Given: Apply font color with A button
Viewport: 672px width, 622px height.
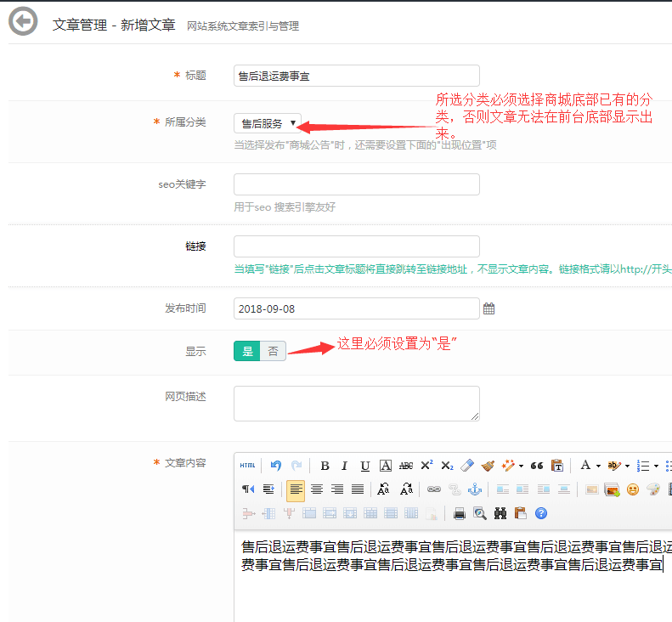Looking at the screenshot, I should pyautogui.click(x=585, y=466).
